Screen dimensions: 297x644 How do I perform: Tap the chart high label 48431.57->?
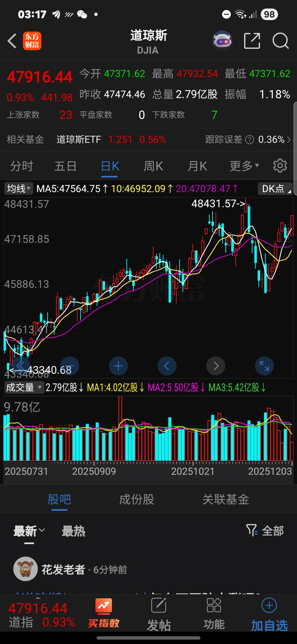coord(218,204)
